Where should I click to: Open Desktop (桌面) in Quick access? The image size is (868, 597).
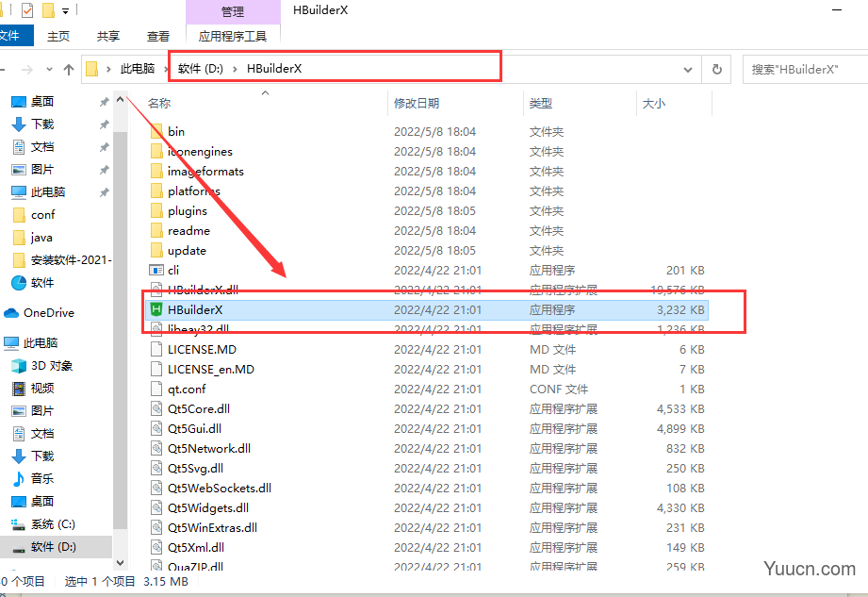42,101
